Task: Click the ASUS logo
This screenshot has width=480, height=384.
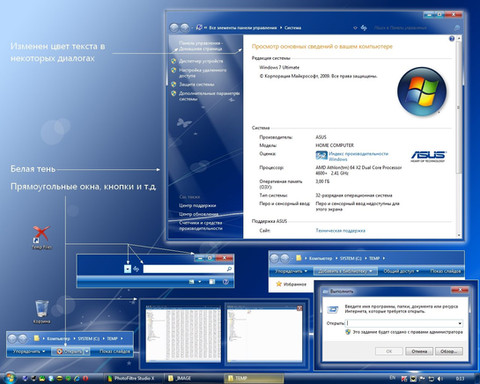Action: tap(428, 156)
